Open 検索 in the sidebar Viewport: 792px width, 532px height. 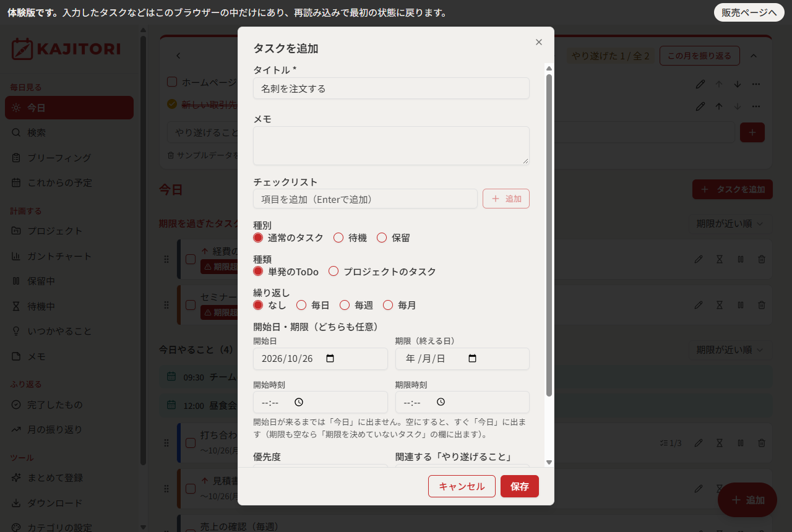(x=69, y=132)
